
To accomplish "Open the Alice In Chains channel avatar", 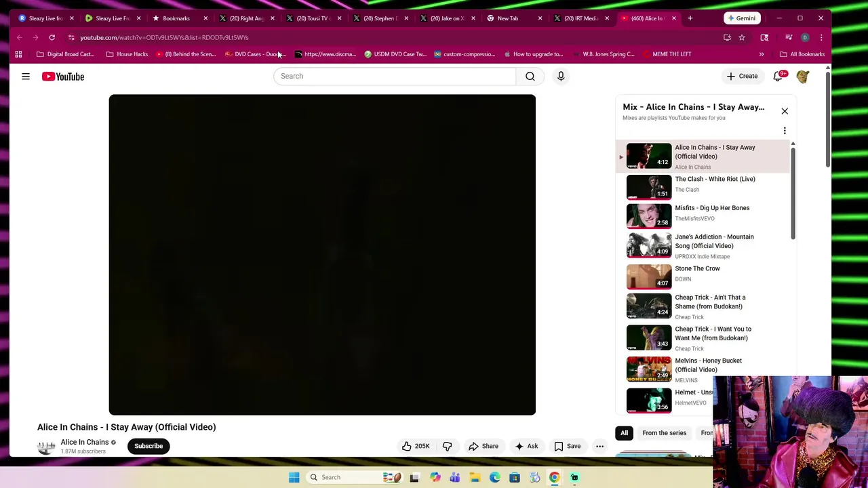I will click(46, 447).
